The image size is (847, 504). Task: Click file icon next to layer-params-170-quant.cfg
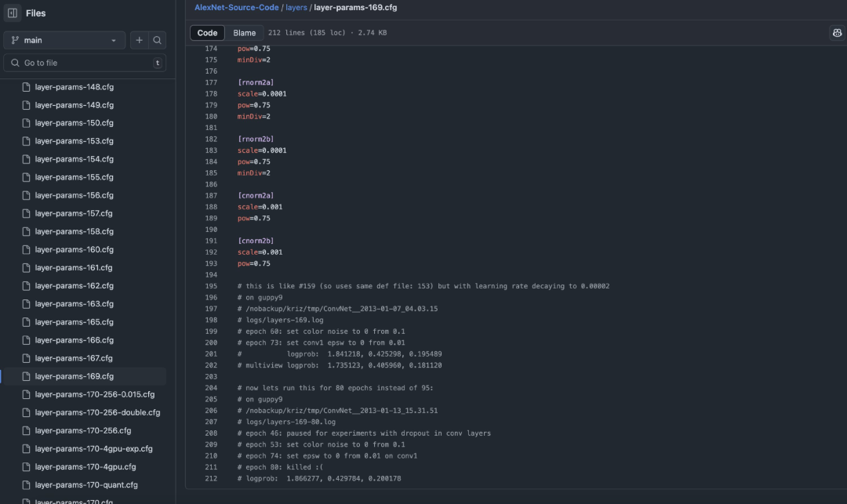click(26, 484)
